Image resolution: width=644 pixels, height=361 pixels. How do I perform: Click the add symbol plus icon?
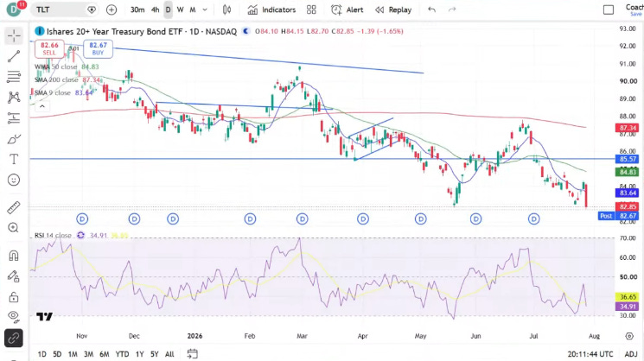coord(112,9)
